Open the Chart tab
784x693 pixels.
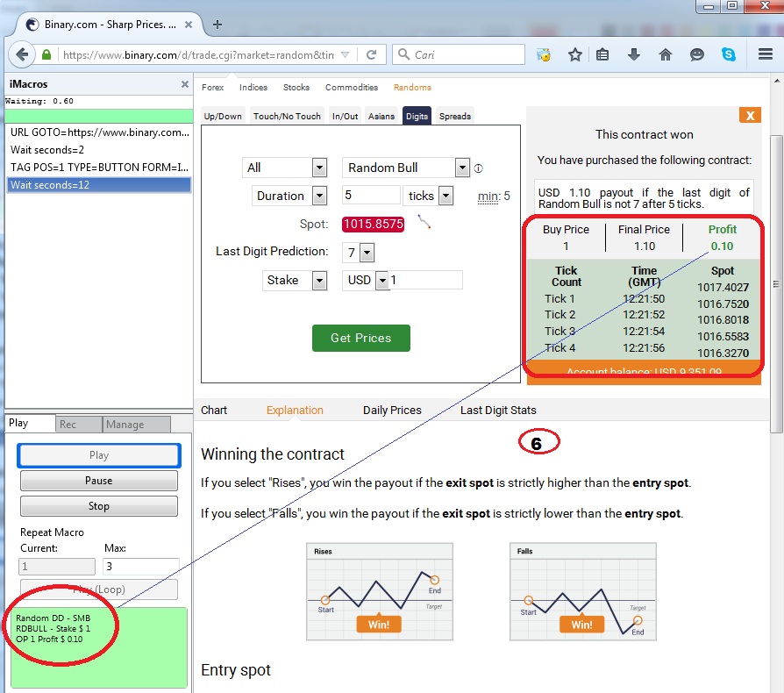click(x=214, y=411)
